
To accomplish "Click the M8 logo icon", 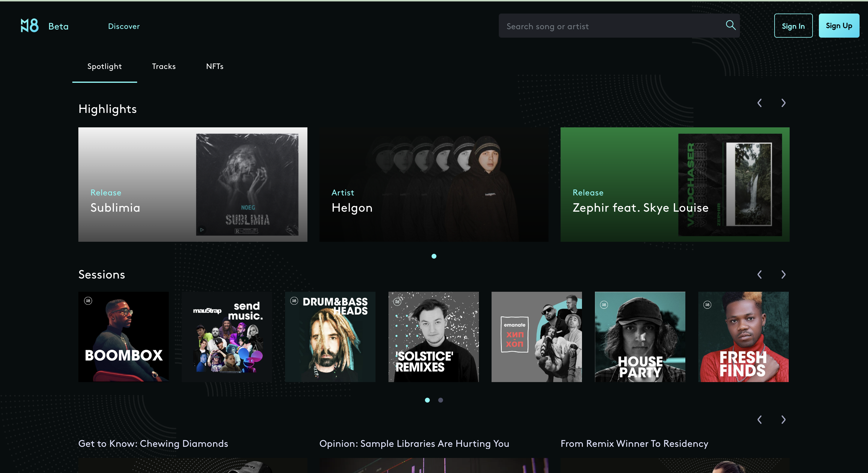I will pyautogui.click(x=30, y=26).
